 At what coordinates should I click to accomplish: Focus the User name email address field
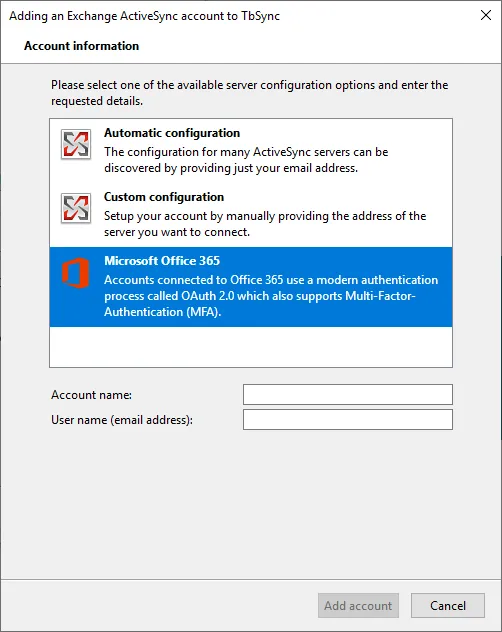348,420
